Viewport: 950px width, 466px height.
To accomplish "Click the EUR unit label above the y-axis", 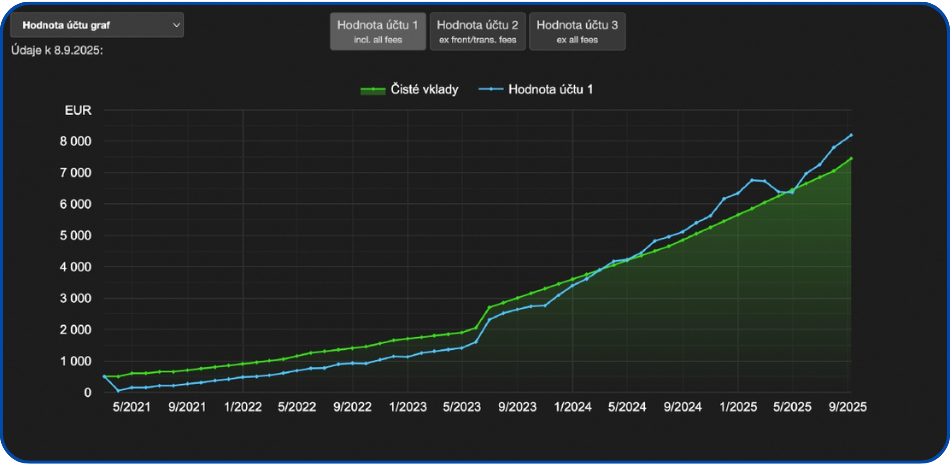I will click(77, 111).
